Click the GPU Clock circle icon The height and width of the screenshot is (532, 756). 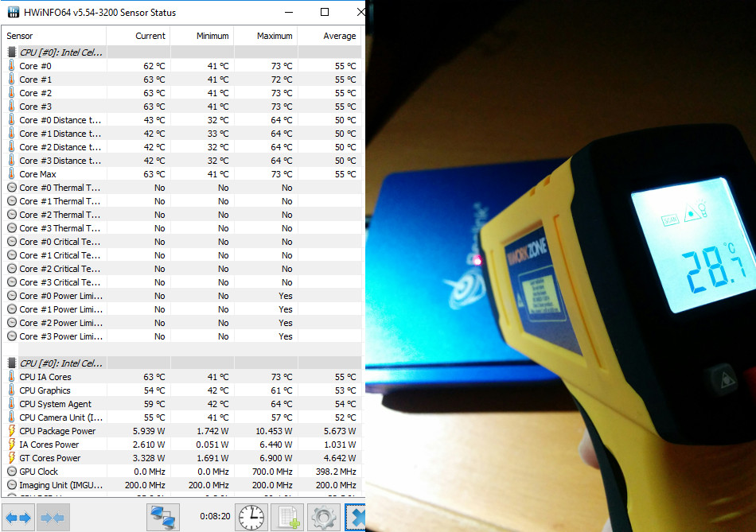(12, 472)
